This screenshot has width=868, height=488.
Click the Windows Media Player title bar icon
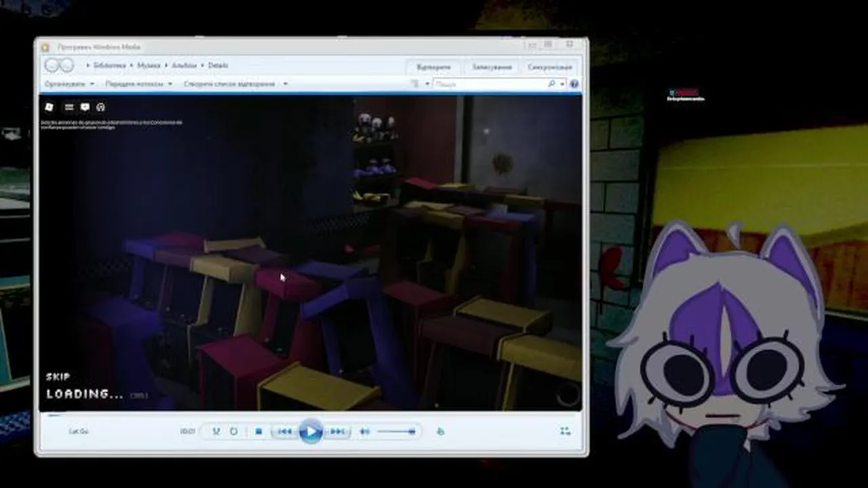[x=45, y=47]
